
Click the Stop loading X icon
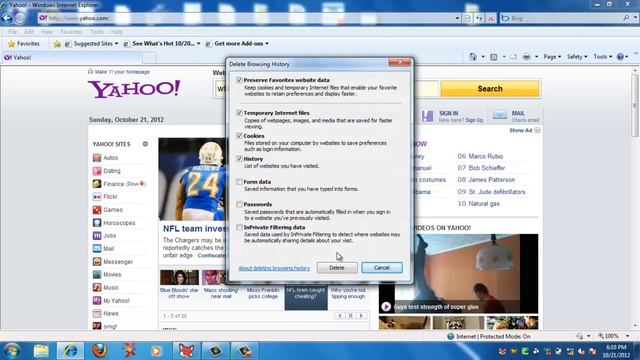pos(491,18)
